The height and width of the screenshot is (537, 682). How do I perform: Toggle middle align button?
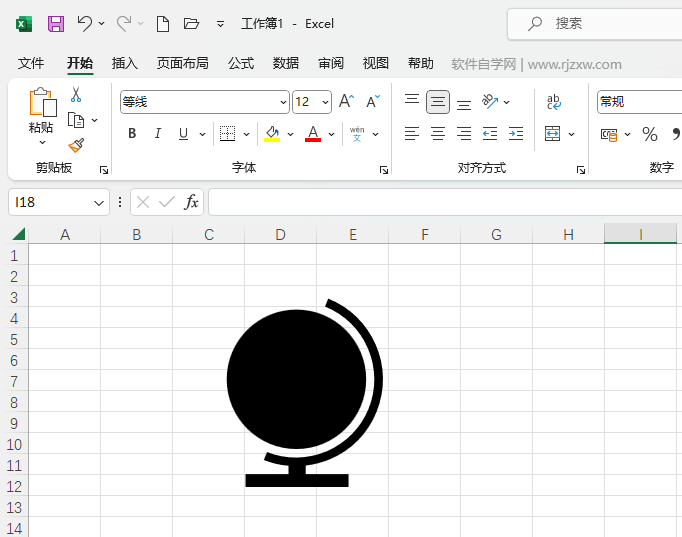[438, 102]
